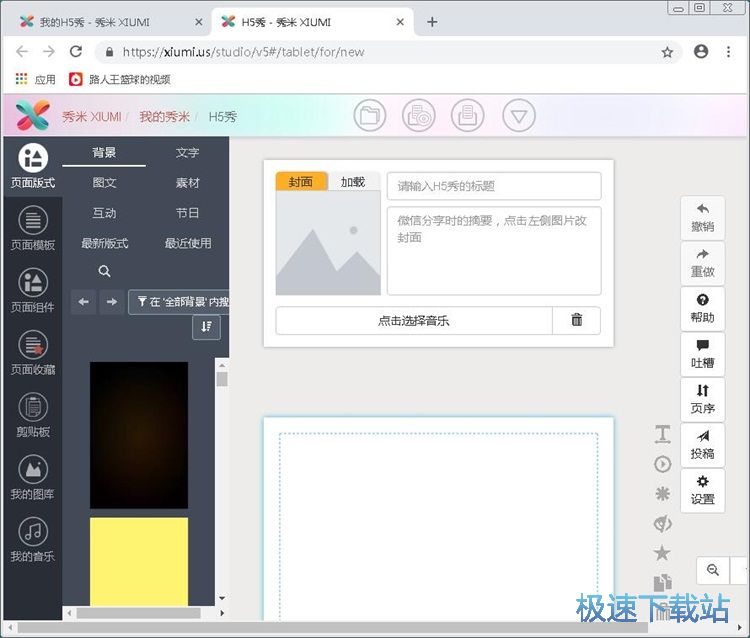The height and width of the screenshot is (638, 750).
Task: Delete selected music with trash icon
Action: coord(577,320)
